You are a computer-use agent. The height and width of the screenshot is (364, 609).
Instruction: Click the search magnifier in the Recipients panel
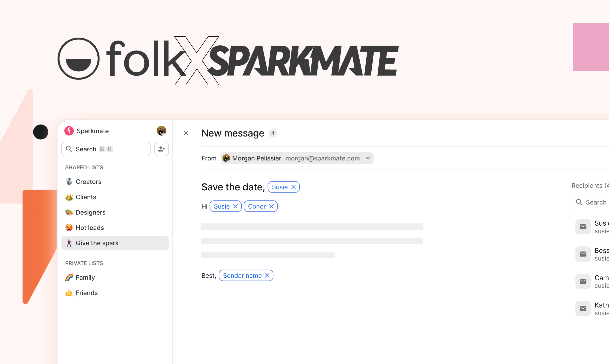[580, 202]
